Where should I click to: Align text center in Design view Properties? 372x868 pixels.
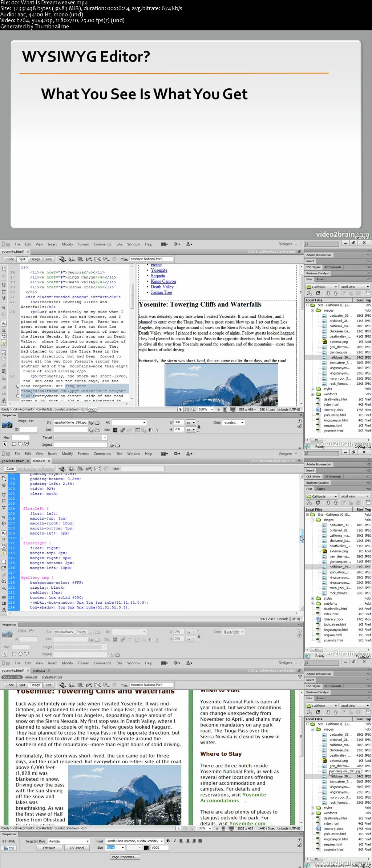(188, 841)
